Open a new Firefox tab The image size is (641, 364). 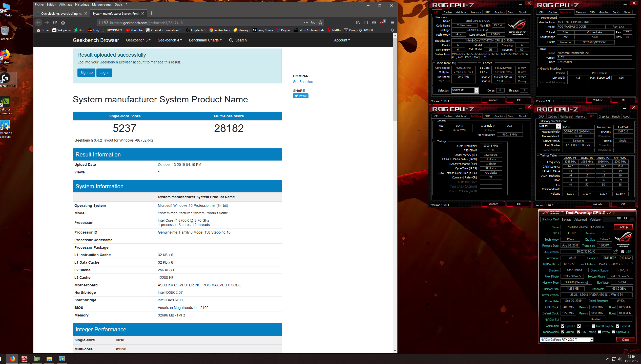(x=151, y=13)
